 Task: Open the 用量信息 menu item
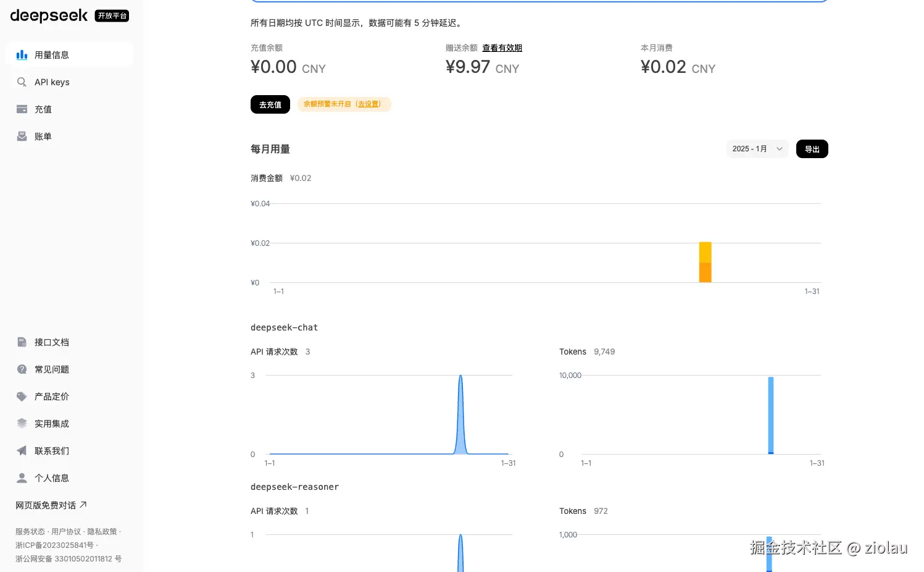(69, 55)
